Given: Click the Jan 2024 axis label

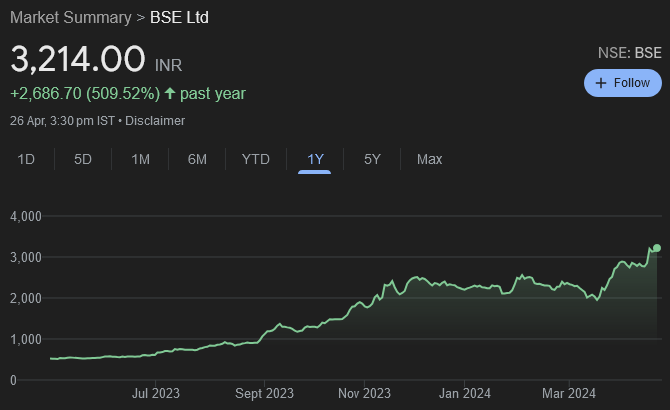Looking at the screenshot, I should 464,393.
